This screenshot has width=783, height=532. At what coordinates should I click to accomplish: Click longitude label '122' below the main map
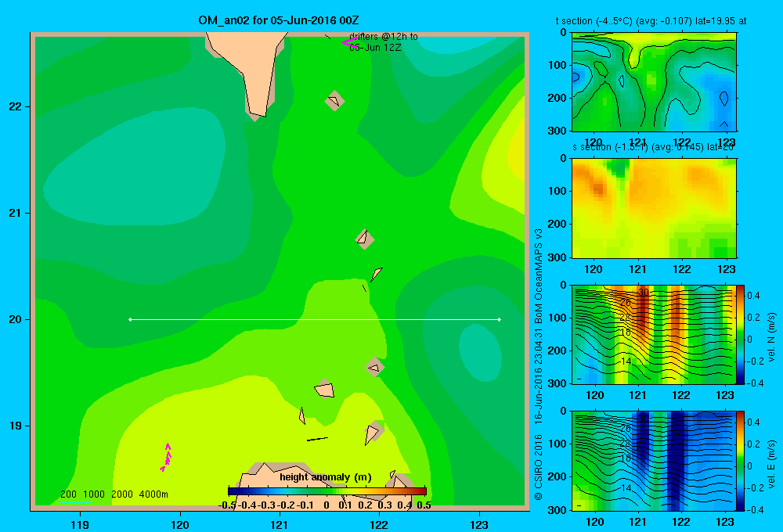click(x=379, y=524)
